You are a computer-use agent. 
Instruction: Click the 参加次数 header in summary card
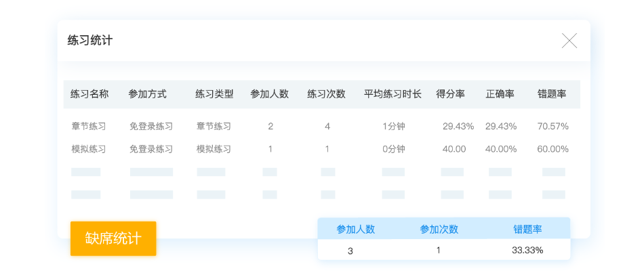tap(439, 229)
